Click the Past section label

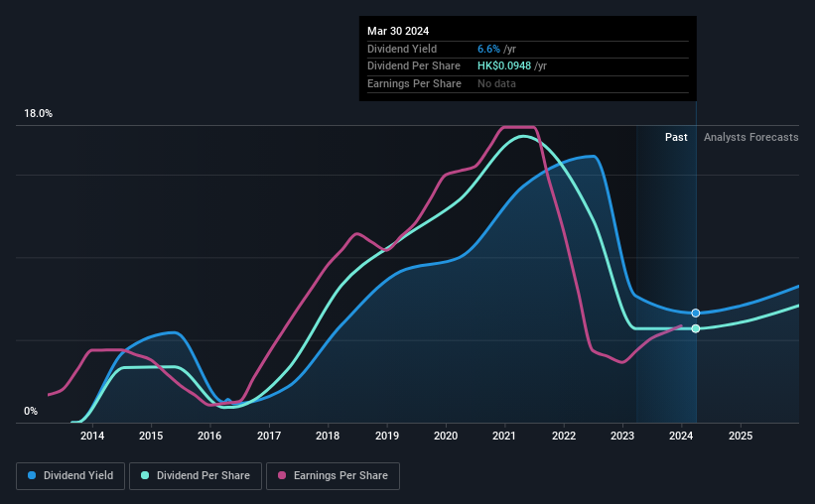tap(676, 137)
